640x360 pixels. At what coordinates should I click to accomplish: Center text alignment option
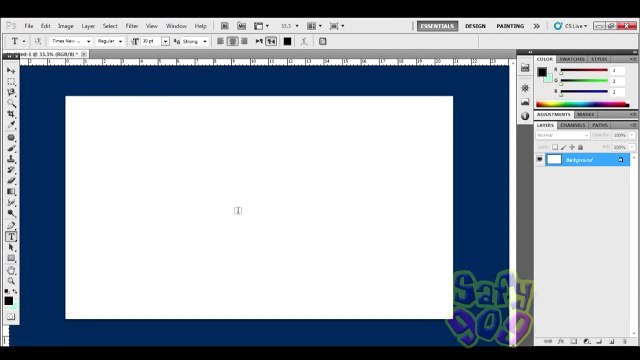click(x=232, y=41)
